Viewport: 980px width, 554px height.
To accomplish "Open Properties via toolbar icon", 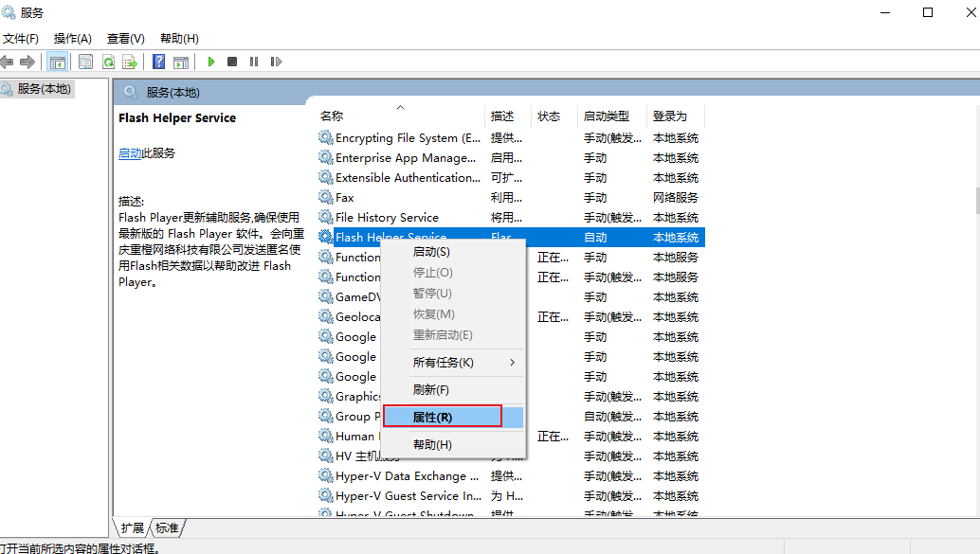I will 85,62.
